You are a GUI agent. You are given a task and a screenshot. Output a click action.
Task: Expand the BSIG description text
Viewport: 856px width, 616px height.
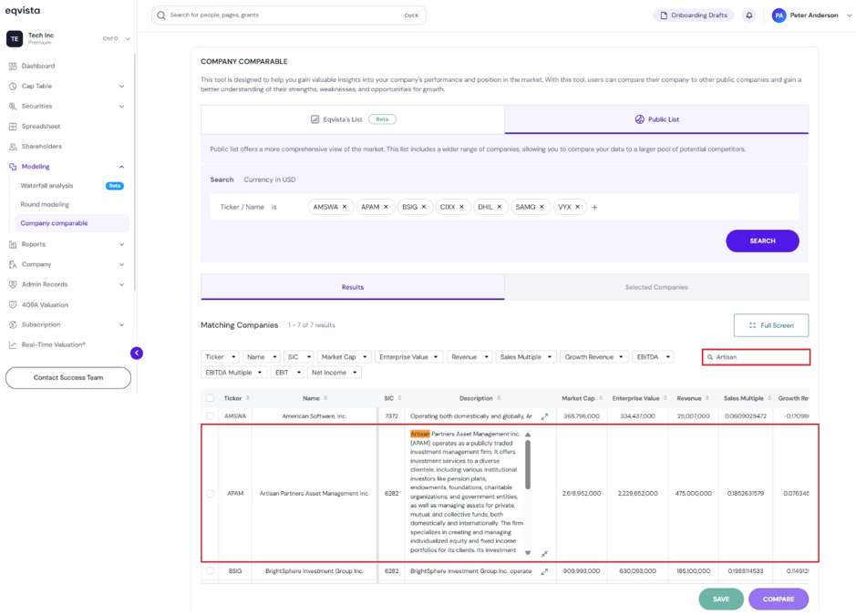(x=544, y=572)
